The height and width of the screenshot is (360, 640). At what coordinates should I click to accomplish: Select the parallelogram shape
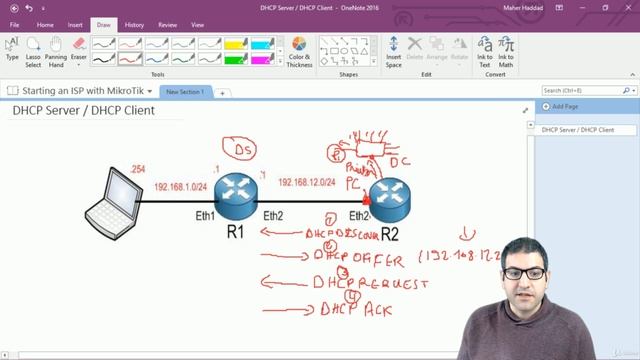pyautogui.click(x=354, y=51)
